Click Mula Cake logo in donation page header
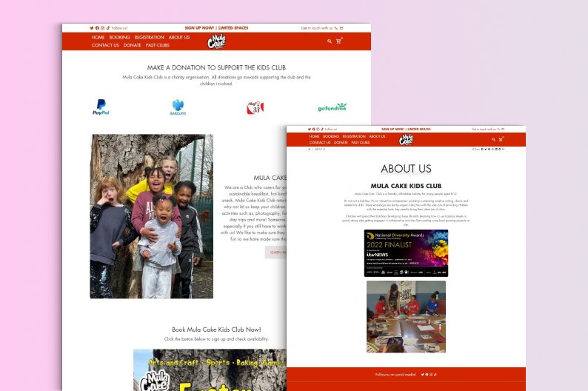 coord(216,41)
